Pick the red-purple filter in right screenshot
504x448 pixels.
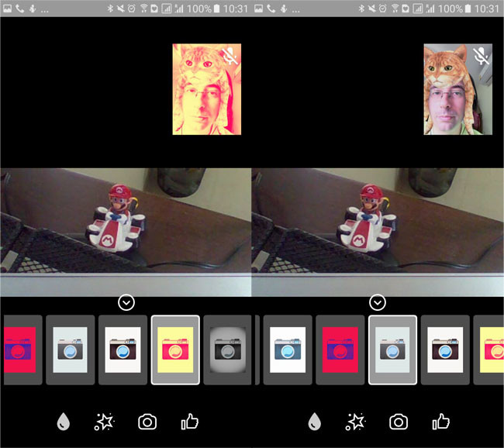point(340,350)
